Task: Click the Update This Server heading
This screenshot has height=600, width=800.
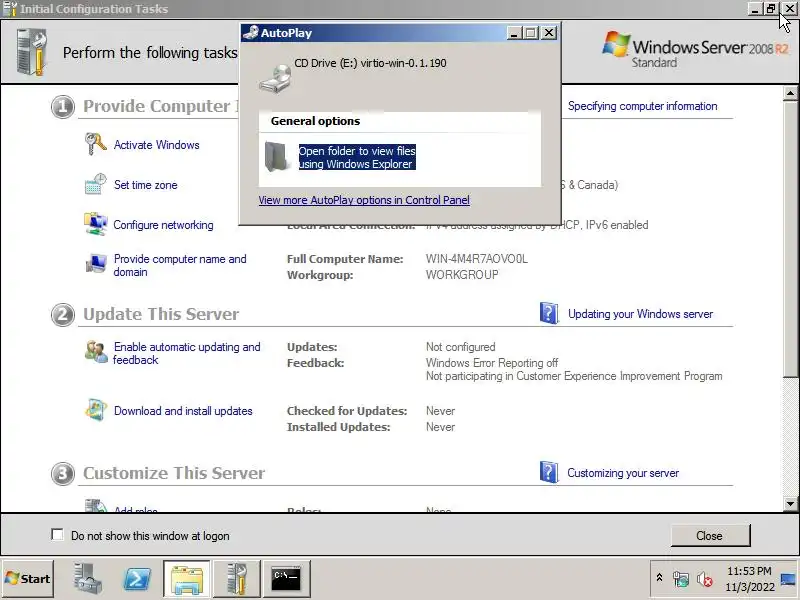Action: (161, 314)
